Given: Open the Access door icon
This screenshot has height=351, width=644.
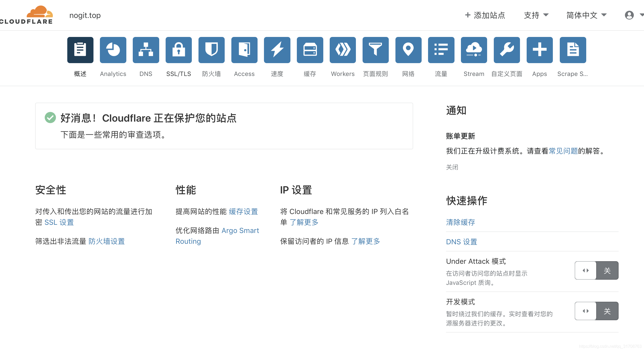Looking at the screenshot, I should pos(244,50).
